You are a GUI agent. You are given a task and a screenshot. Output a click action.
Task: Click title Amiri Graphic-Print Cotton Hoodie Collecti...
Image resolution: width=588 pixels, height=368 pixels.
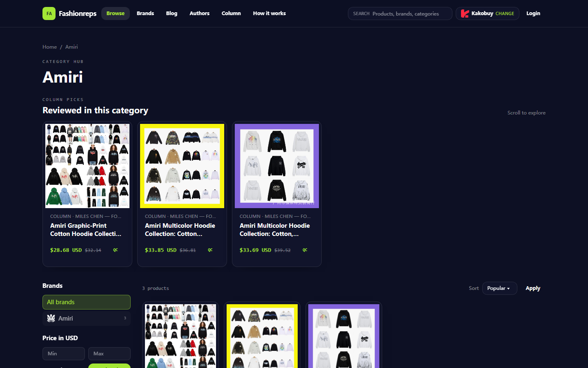86,230
